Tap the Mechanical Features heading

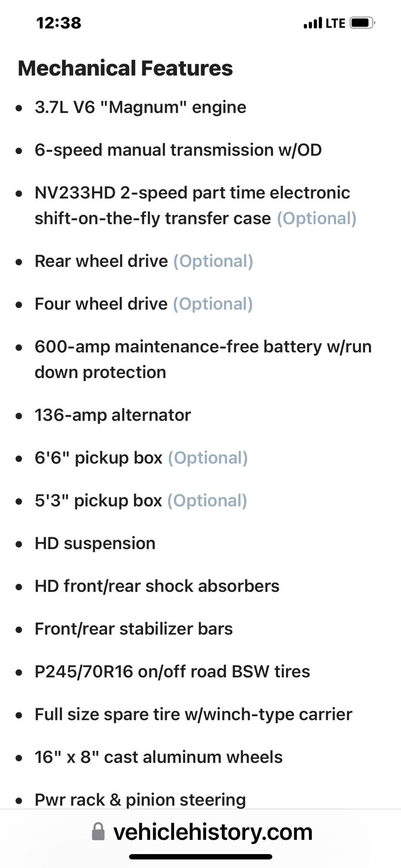(x=125, y=68)
